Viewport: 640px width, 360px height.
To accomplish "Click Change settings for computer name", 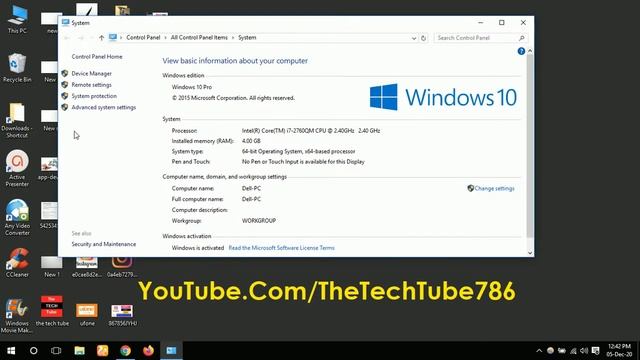I will [494, 189].
